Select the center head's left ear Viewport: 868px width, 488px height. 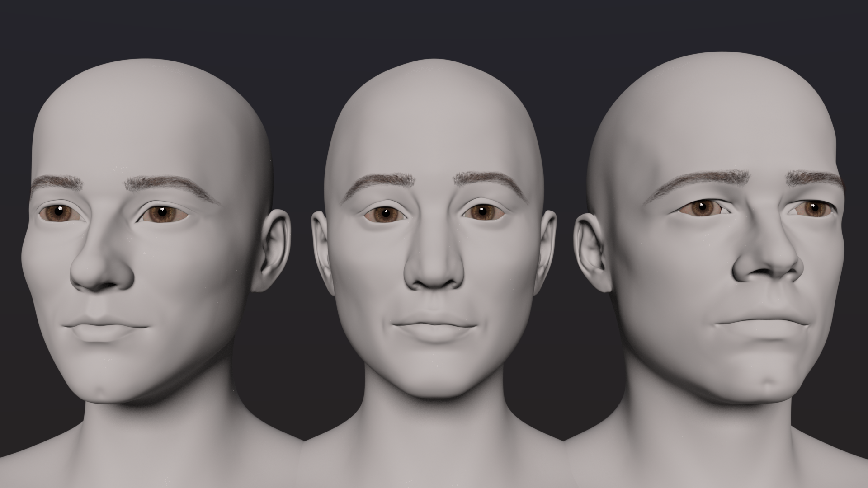pyautogui.click(x=321, y=249)
